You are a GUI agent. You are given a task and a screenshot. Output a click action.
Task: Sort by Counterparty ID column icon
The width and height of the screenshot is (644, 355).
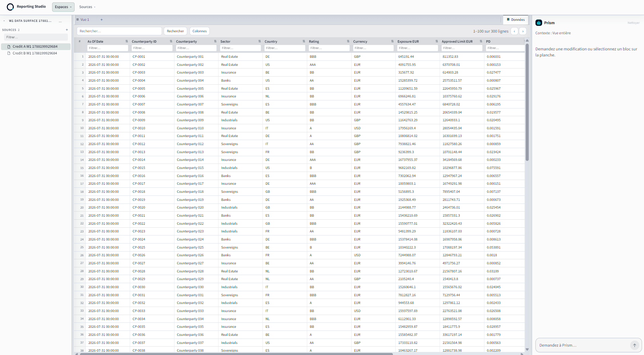pos(171,41)
